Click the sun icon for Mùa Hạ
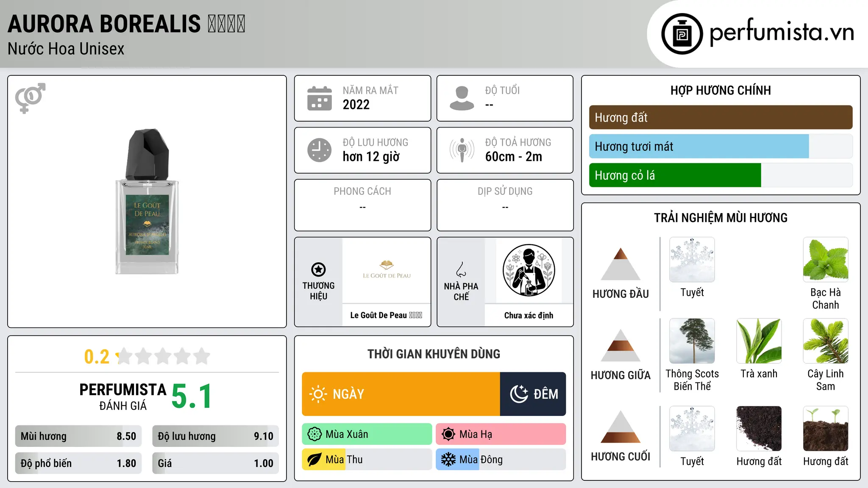 pyautogui.click(x=448, y=434)
